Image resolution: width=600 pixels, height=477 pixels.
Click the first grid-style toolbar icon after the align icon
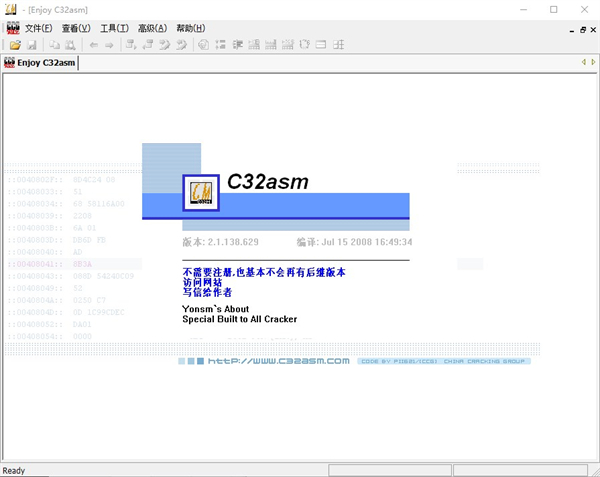click(254, 45)
